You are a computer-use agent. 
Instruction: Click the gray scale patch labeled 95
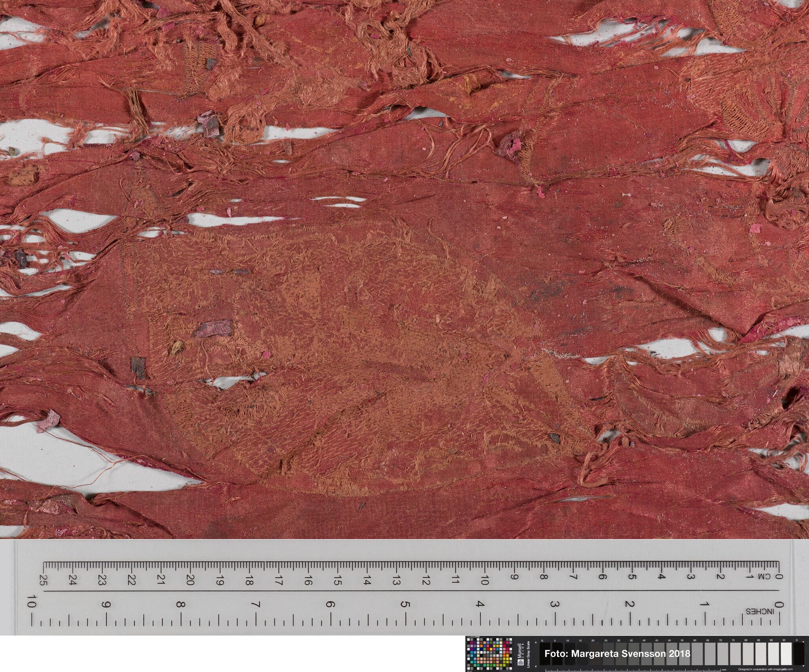coord(786,654)
